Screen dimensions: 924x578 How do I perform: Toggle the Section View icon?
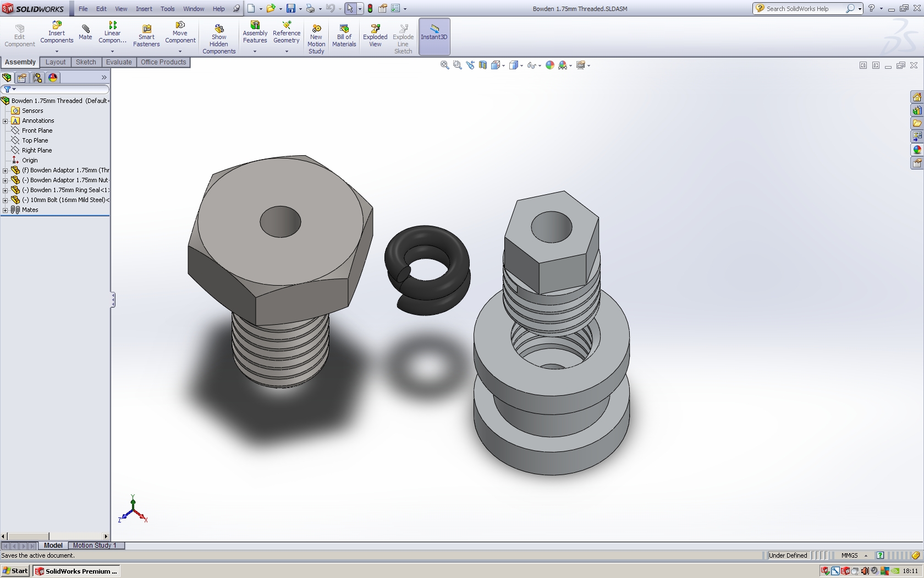coord(483,65)
